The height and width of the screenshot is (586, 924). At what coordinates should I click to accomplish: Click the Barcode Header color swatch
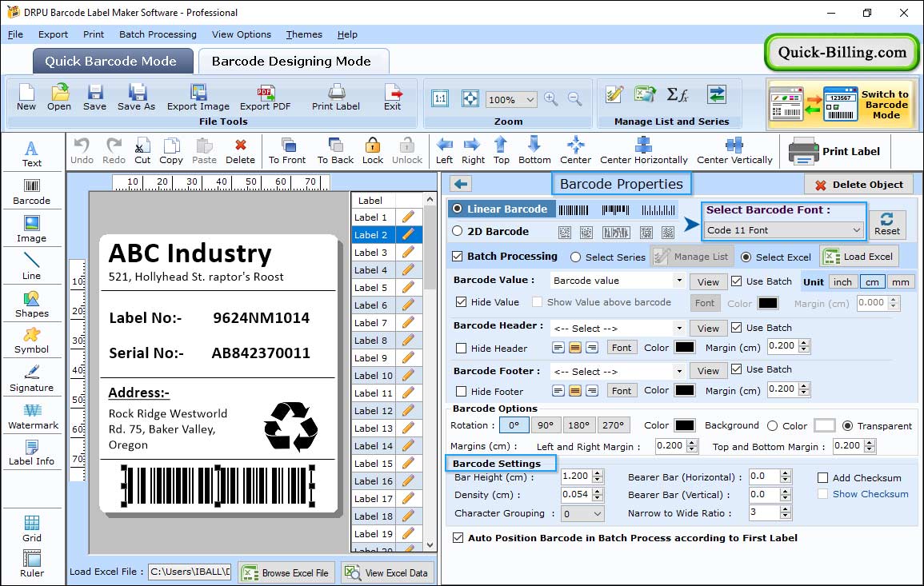click(x=684, y=347)
